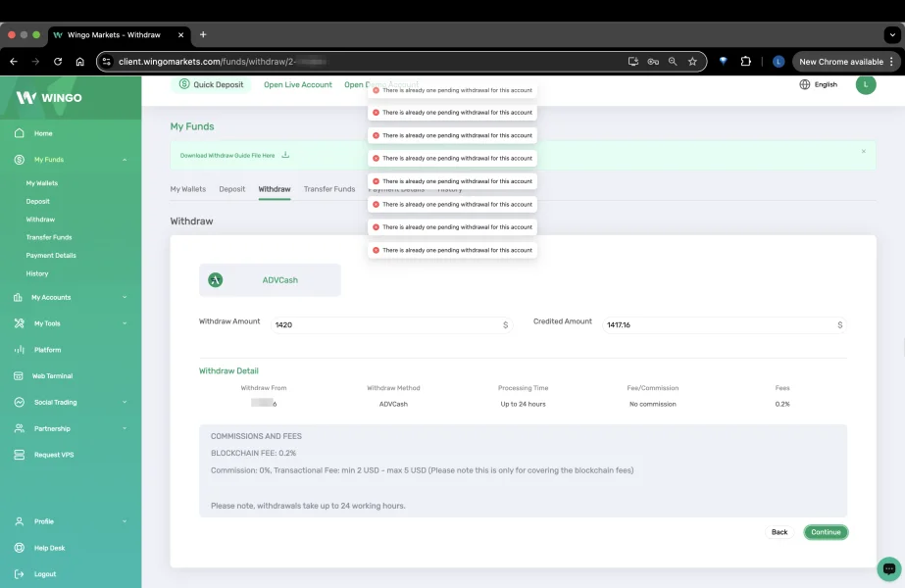Screen dimensions: 905x588
Task: Click the Help Desk lifebuoy icon
Action: click(19, 548)
